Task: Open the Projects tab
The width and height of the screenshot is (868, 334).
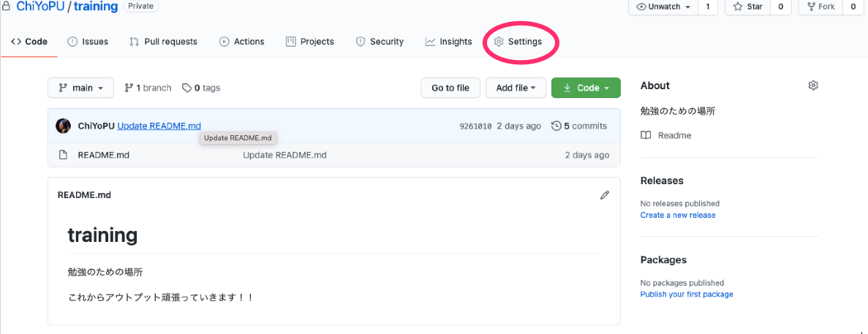Action: click(x=310, y=42)
